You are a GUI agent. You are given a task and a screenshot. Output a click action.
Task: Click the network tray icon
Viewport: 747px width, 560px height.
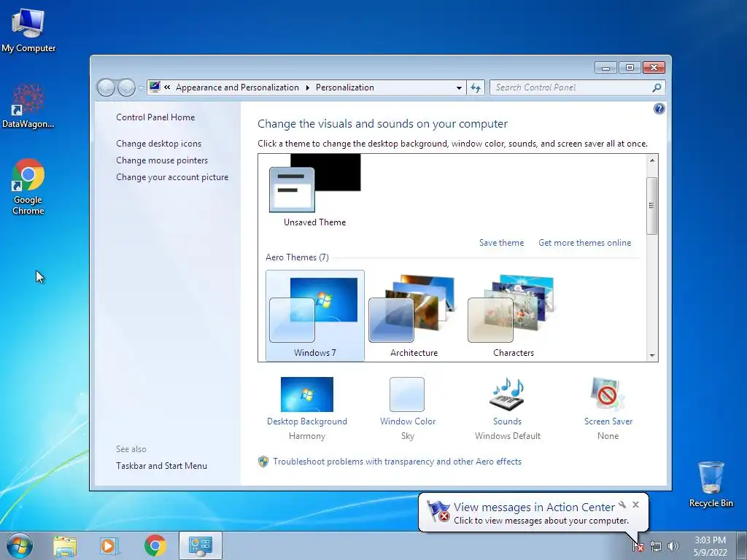pos(656,546)
